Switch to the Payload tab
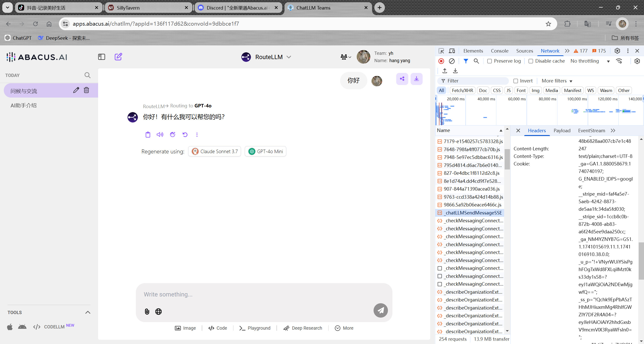 coord(562,131)
